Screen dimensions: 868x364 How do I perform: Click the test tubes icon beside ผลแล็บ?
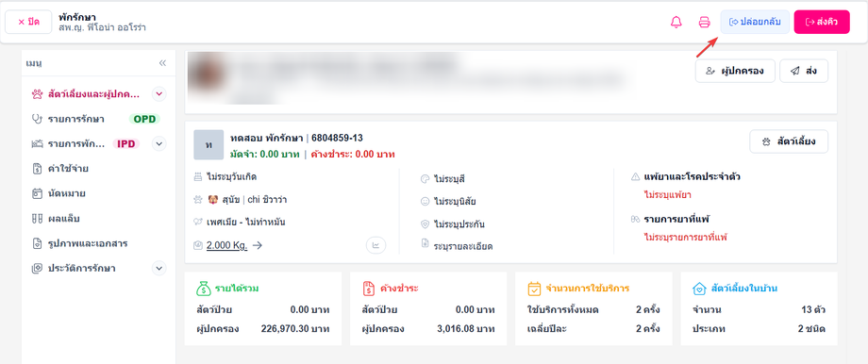(37, 219)
